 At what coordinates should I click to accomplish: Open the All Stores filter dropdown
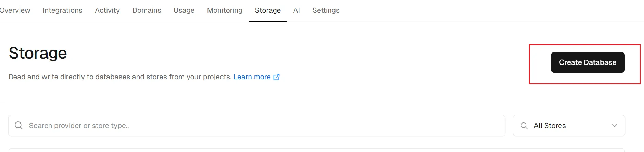(569, 126)
